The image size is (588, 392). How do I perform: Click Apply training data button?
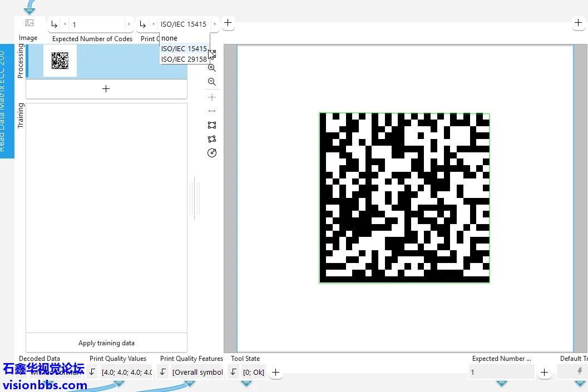pos(106,343)
